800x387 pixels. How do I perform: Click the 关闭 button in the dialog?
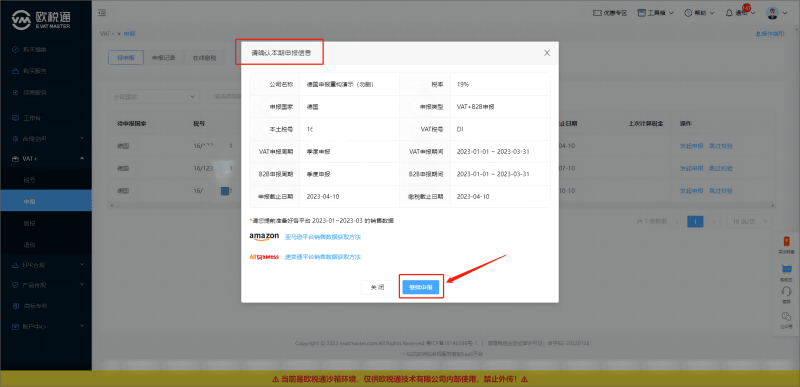(x=378, y=288)
